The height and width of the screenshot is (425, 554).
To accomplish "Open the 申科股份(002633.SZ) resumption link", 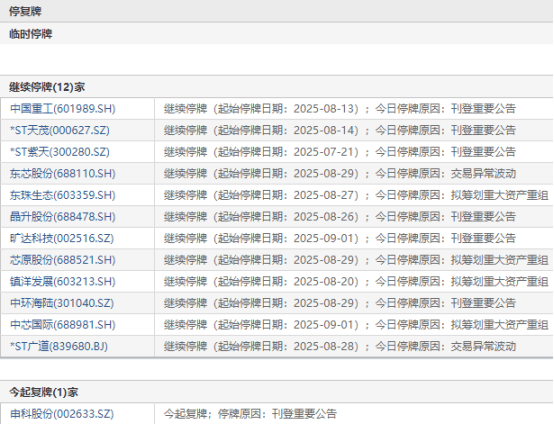I will [62, 414].
